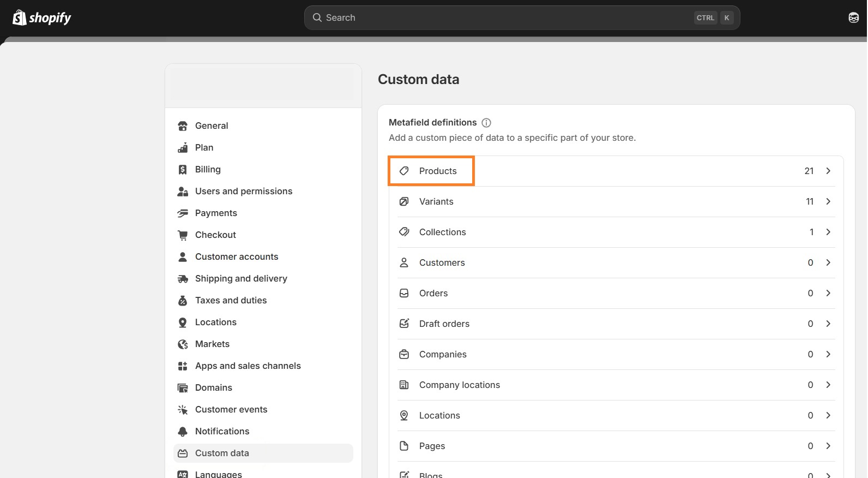Screen dimensions: 868x478
Task: Click the CTRL key hint in search bar
Action: pyautogui.click(x=706, y=17)
